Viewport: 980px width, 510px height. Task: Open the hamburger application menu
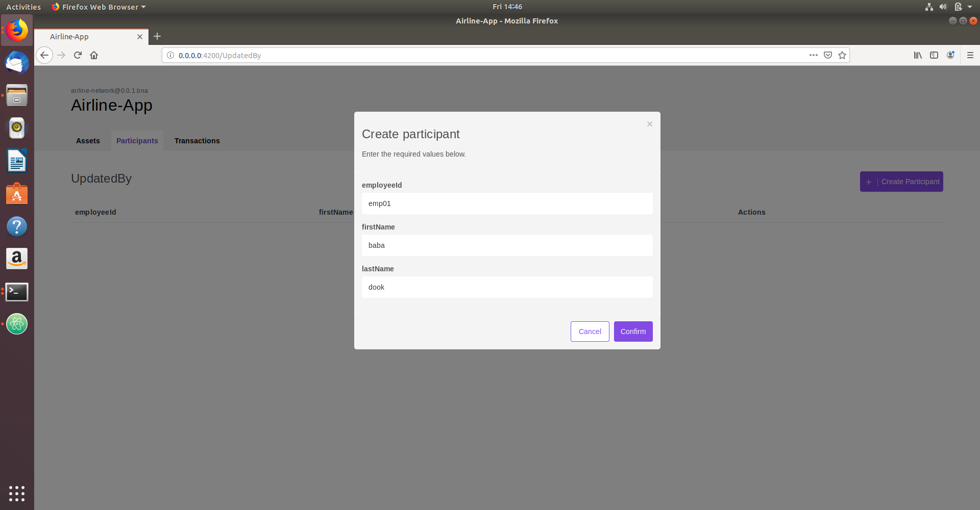969,55
